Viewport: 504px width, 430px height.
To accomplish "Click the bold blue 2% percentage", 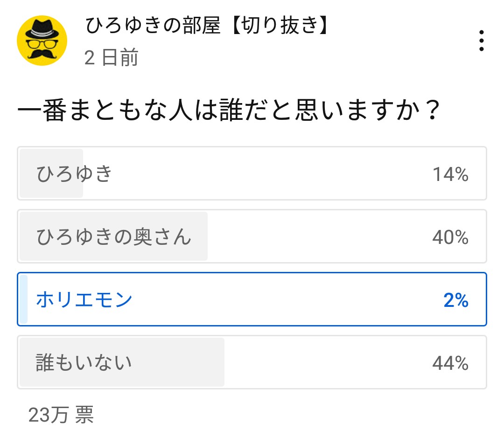I will tap(456, 300).
